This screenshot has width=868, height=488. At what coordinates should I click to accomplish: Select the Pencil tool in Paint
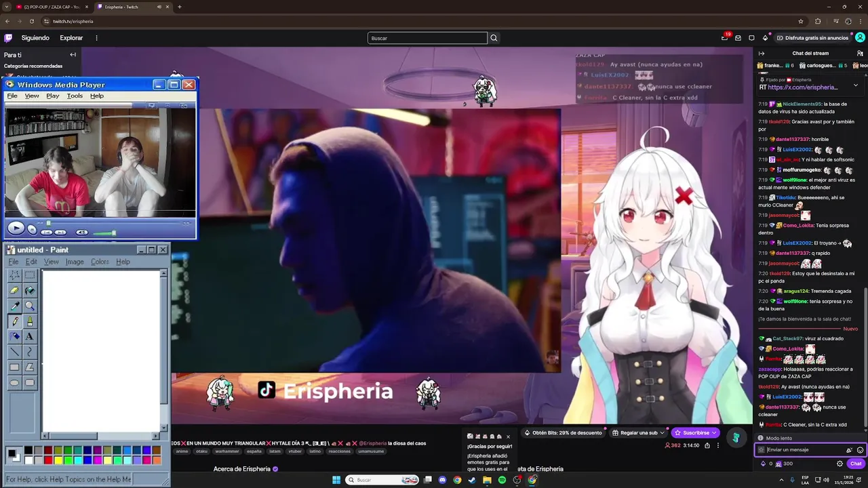14,321
